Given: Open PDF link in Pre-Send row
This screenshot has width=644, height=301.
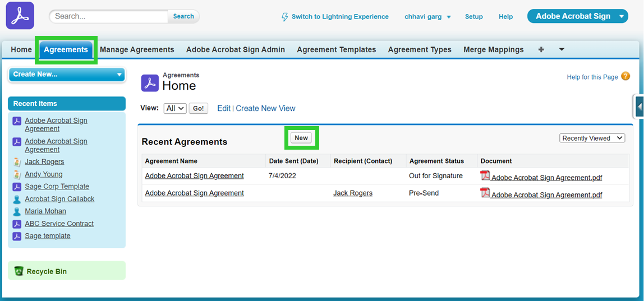Looking at the screenshot, I should [x=546, y=195].
